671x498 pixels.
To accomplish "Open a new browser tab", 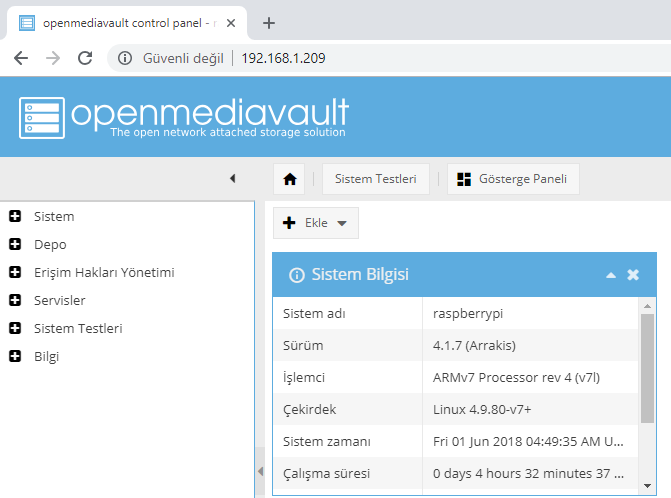I will [269, 23].
